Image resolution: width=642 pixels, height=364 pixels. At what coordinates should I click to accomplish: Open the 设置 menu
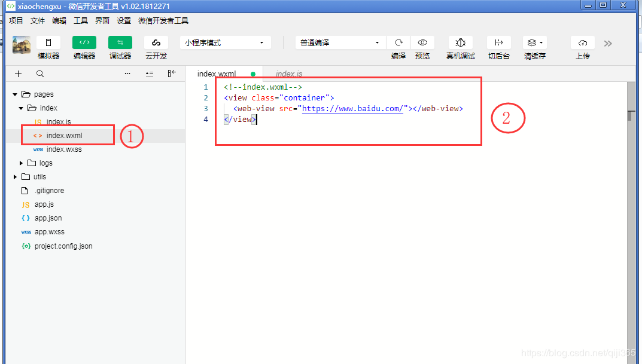point(124,20)
